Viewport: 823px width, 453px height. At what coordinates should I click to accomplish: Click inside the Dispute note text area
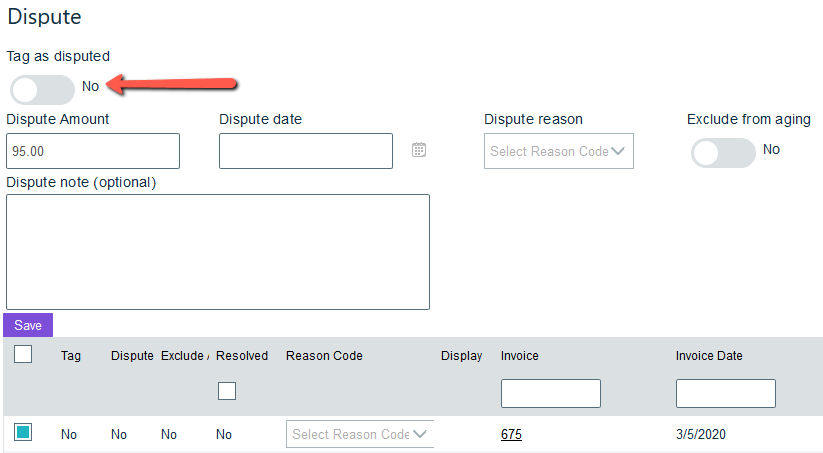click(218, 251)
